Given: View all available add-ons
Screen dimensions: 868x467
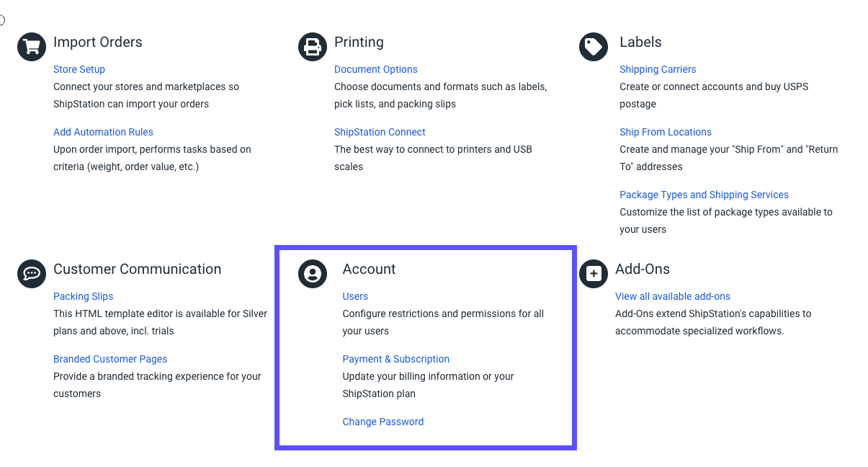Looking at the screenshot, I should (x=672, y=296).
